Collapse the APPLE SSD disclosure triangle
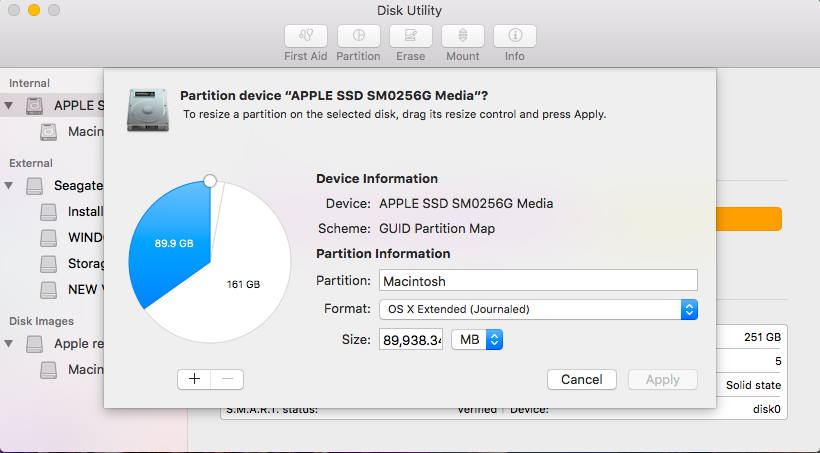This screenshot has height=453, width=820. (x=9, y=106)
